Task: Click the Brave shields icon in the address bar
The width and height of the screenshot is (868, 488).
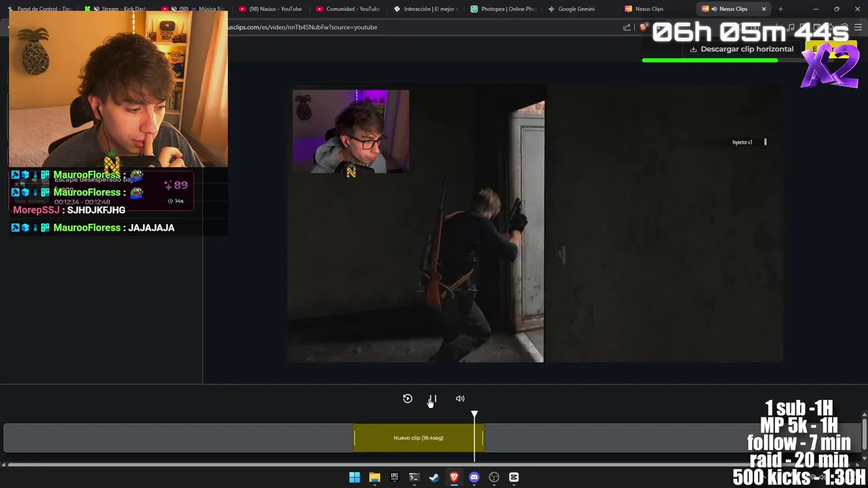Action: [x=644, y=27]
